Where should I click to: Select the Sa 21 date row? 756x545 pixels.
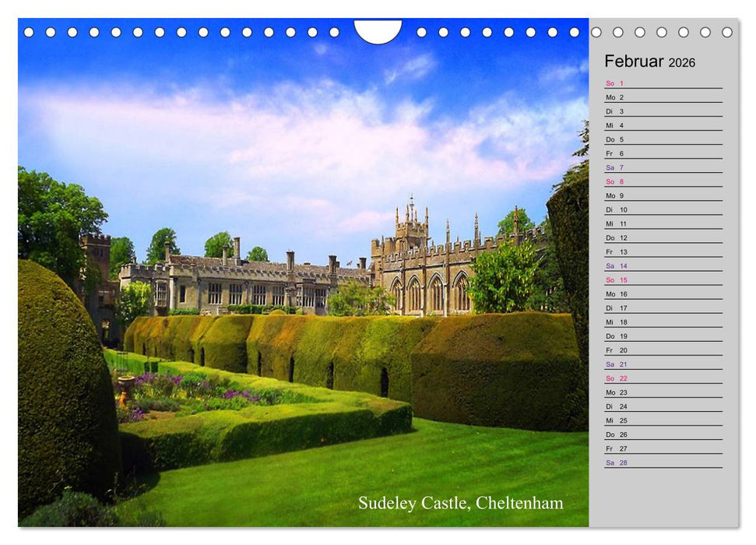click(663, 364)
